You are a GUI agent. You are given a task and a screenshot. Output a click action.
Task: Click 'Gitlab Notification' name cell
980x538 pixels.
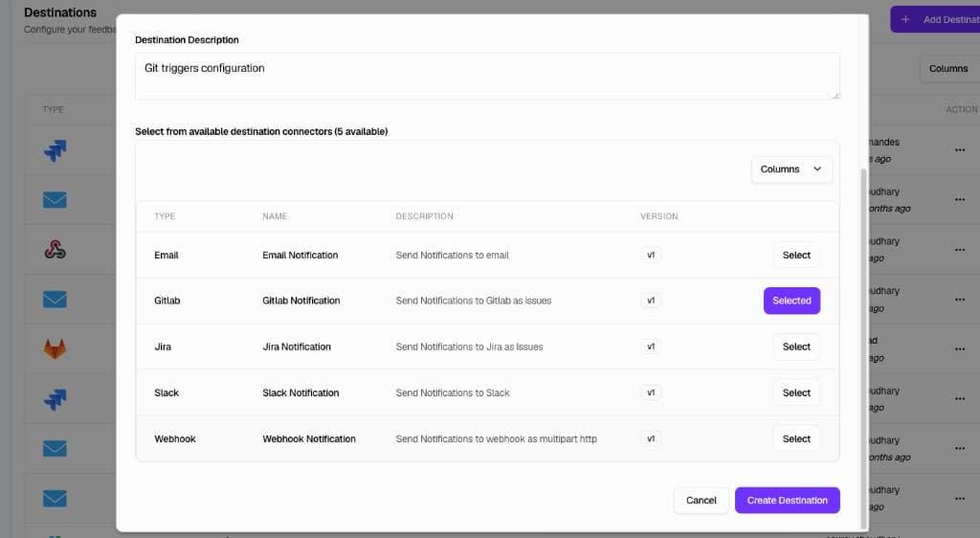(301, 301)
